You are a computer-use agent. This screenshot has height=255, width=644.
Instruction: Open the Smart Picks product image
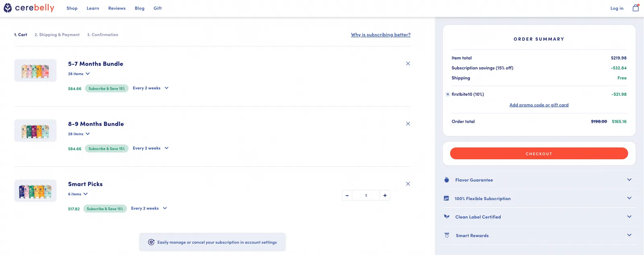point(35,191)
